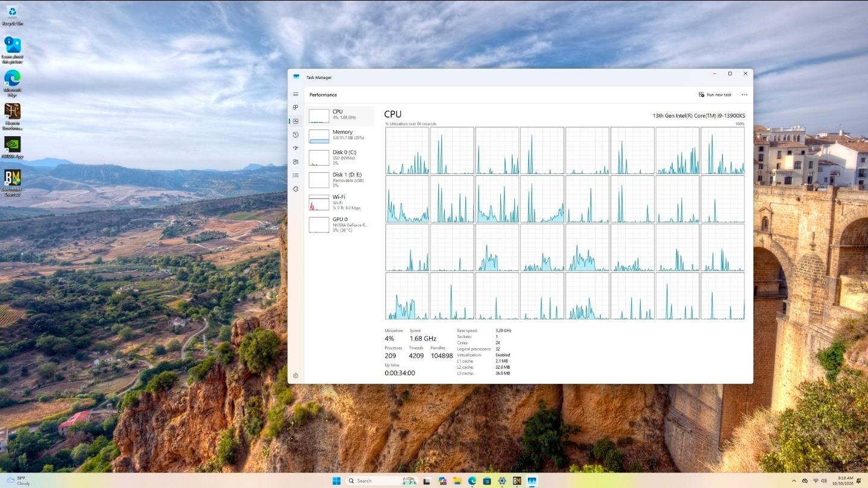Open the three-dot more options menu

point(744,95)
